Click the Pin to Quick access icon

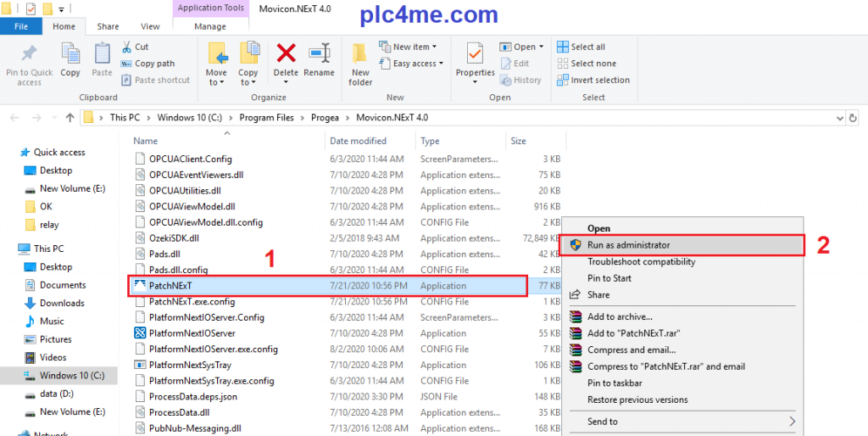(x=29, y=56)
